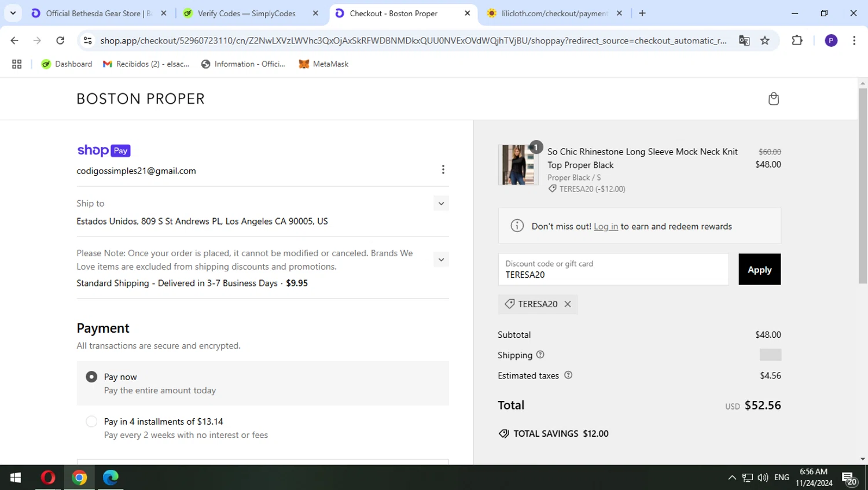Screen dimensions: 868x490
Task: Go back to previous page
Action: pos(14,40)
